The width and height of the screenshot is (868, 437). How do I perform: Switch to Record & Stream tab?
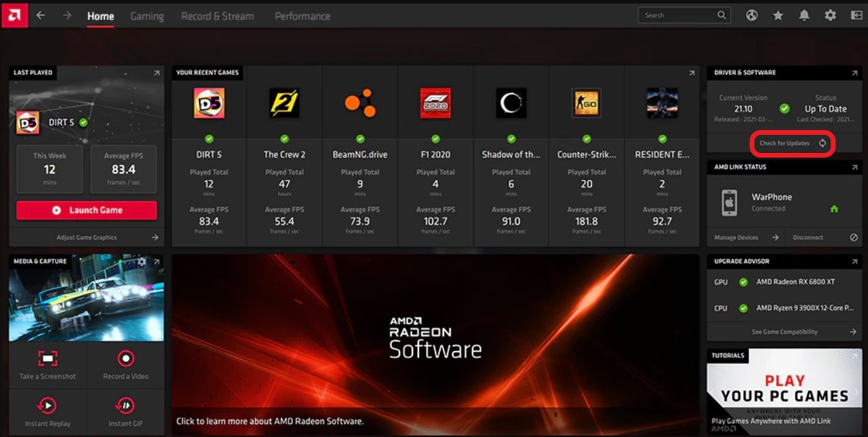pyautogui.click(x=218, y=16)
